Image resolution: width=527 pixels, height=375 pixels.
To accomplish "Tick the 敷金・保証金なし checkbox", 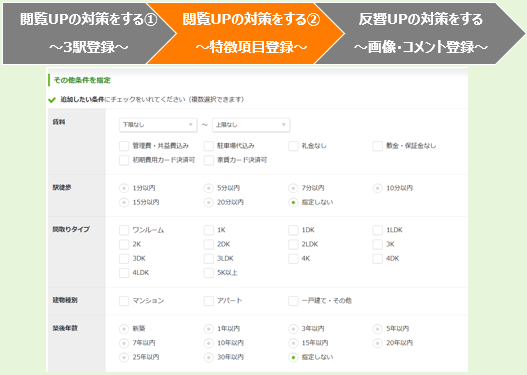I will (x=377, y=146).
